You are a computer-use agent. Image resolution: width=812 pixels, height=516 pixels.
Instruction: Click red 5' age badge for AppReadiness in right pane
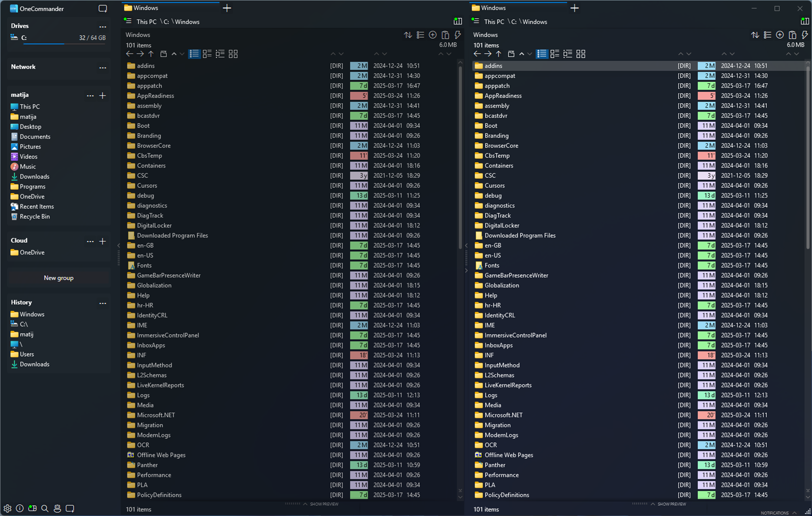click(x=706, y=95)
